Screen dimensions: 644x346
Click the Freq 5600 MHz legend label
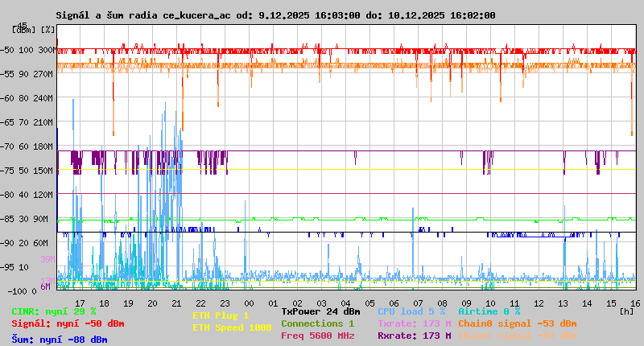pos(317,336)
